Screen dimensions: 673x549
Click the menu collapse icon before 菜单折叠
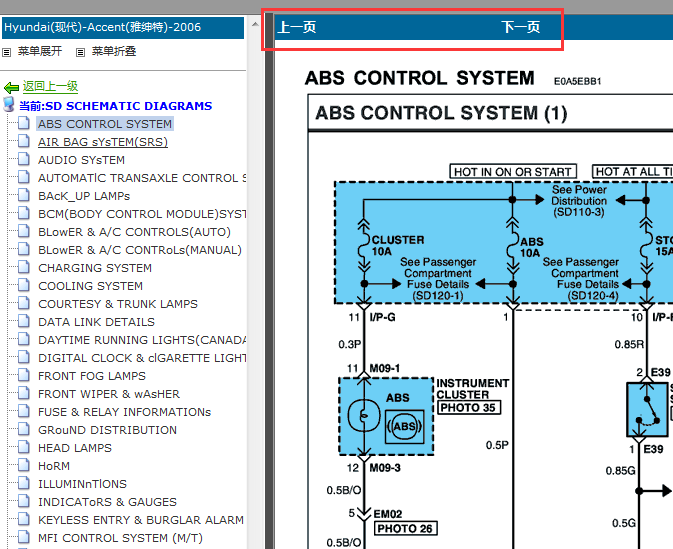pos(80,52)
